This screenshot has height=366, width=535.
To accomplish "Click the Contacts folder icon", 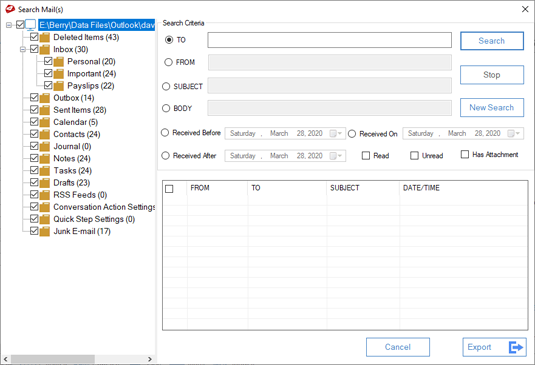I will (x=45, y=134).
